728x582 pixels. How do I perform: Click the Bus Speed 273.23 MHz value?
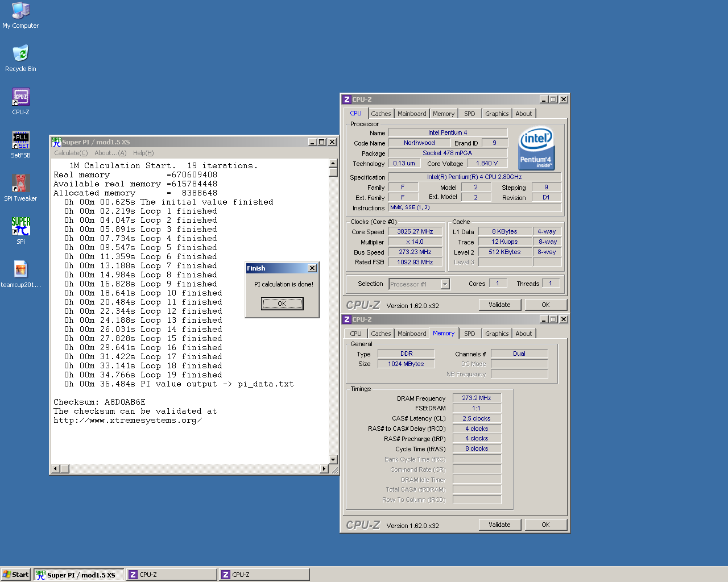415,252
